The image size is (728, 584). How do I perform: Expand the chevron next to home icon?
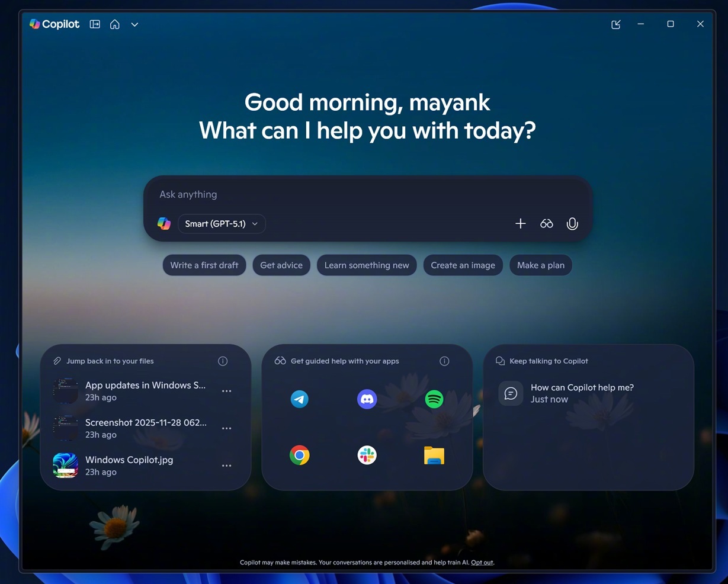[x=134, y=25]
